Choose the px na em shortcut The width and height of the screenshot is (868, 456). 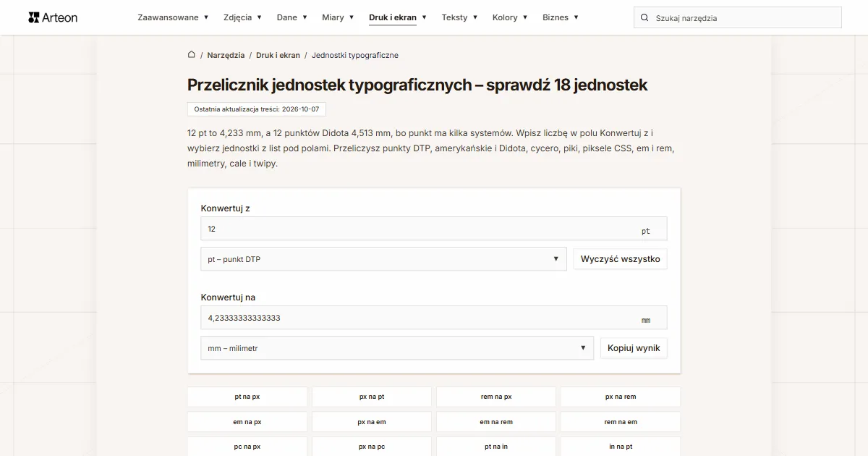[x=372, y=422]
